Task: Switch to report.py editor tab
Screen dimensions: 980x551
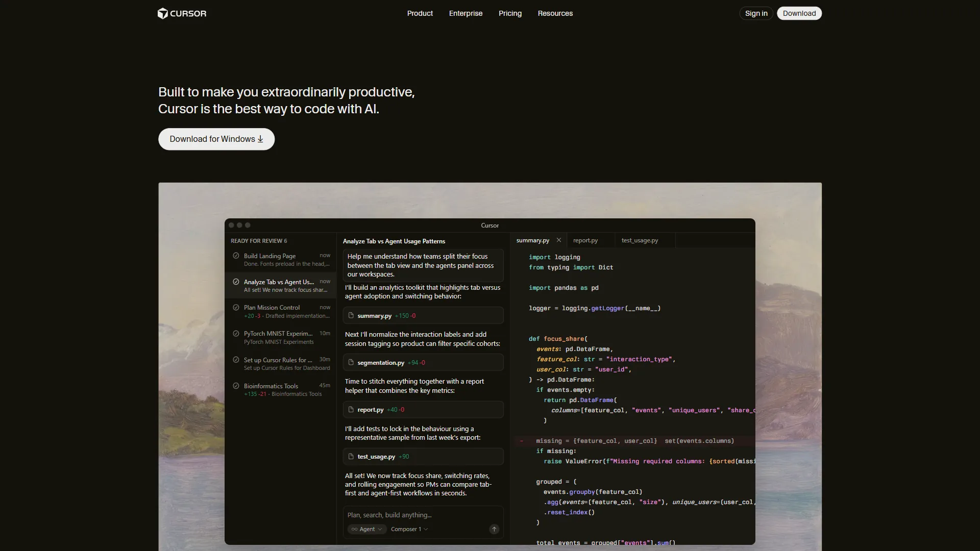Action: click(x=585, y=240)
